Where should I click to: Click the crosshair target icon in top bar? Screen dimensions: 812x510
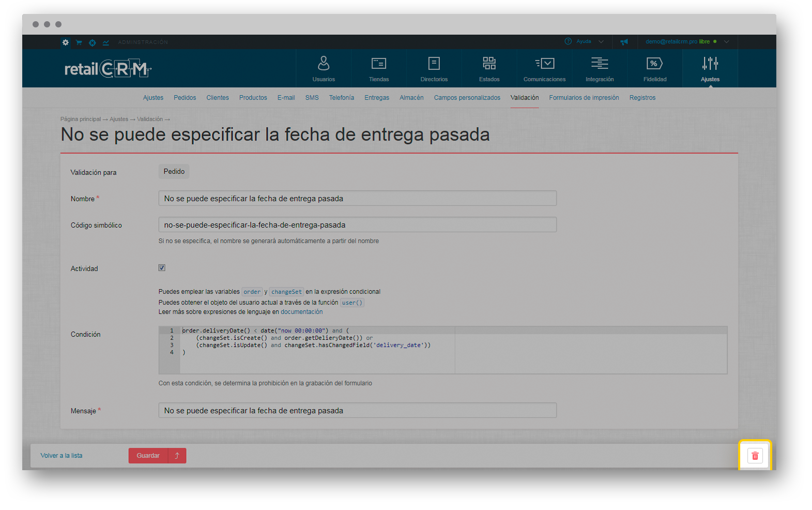(93, 42)
